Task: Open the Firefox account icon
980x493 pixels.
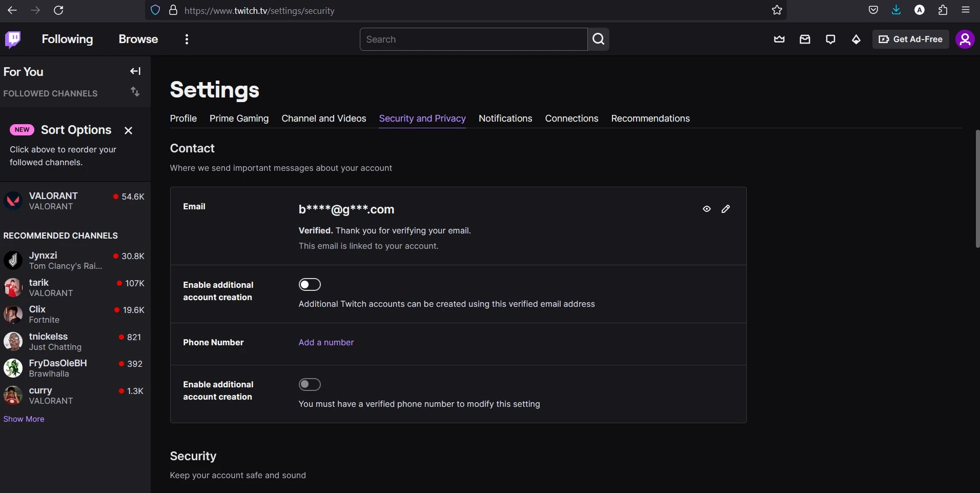Action: click(920, 10)
